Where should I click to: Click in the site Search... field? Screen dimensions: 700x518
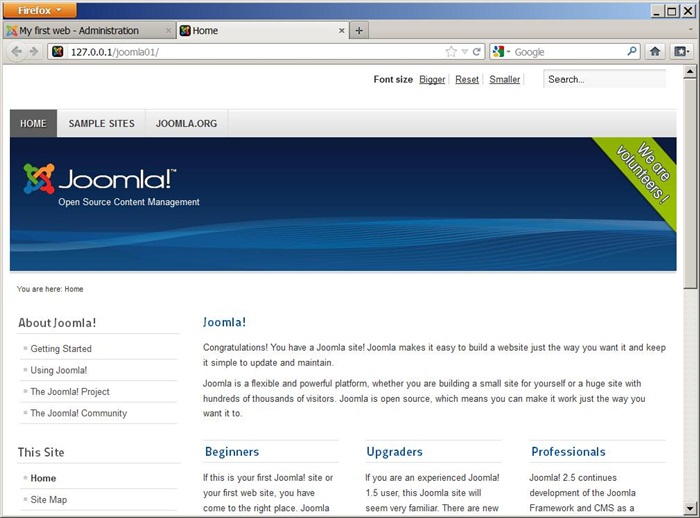pos(604,79)
